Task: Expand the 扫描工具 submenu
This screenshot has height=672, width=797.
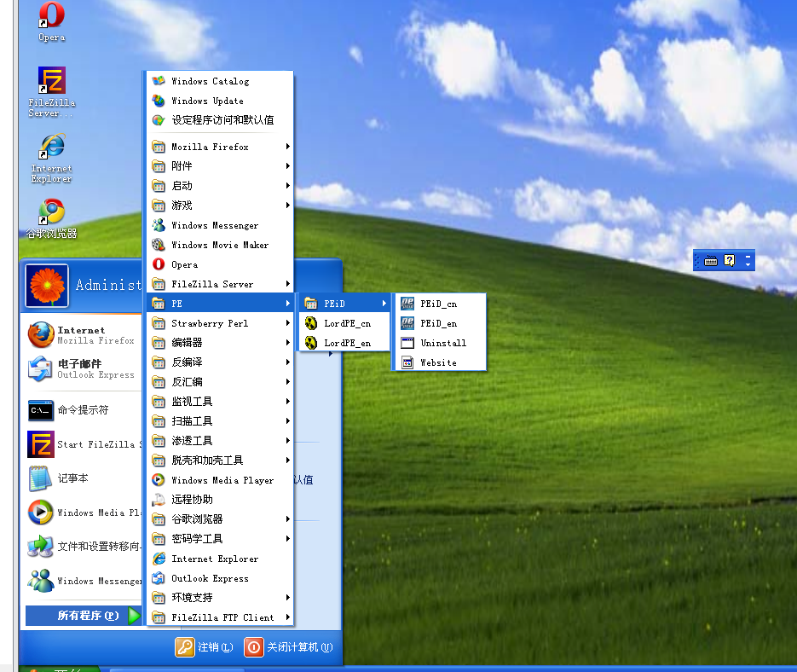Action: [x=220, y=421]
